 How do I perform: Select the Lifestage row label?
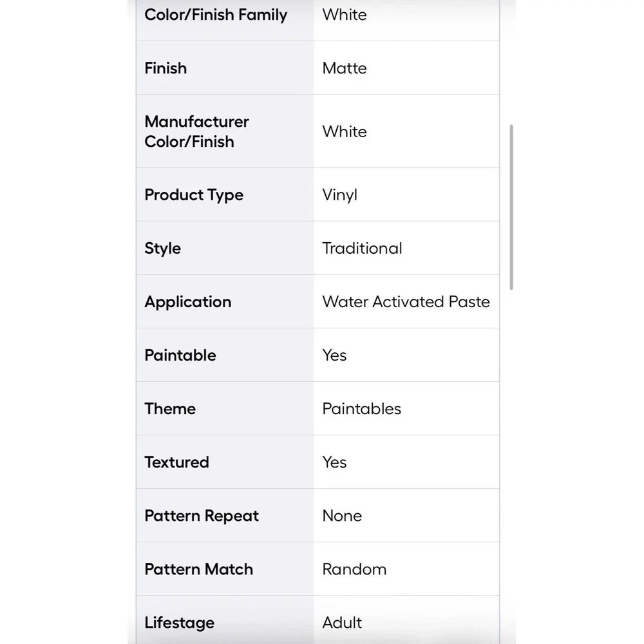coord(179,623)
